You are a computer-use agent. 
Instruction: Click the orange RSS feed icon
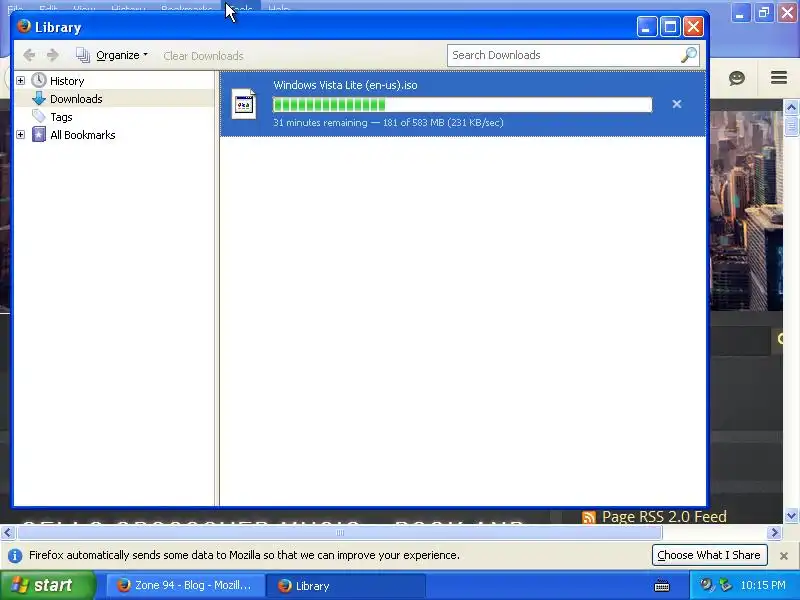coord(589,517)
